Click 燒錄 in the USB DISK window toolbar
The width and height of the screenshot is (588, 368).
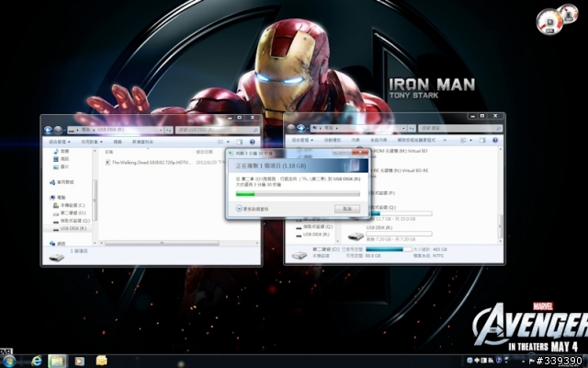[x=118, y=142]
